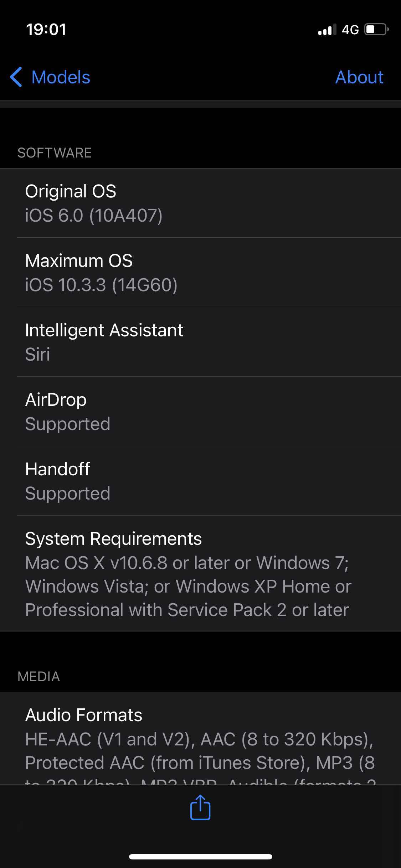Select the Maximum OS label
401x868 pixels.
tap(79, 261)
